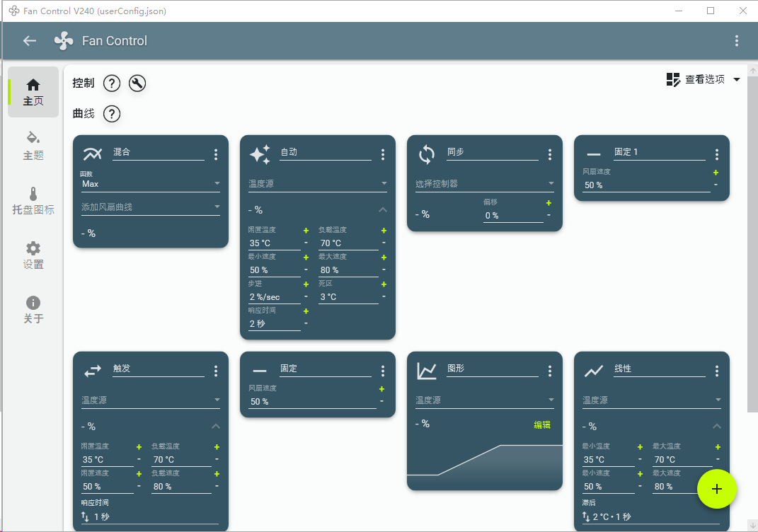758x532 pixels.
Task: Open three-dot menu on 混合 card
Action: [216, 154]
